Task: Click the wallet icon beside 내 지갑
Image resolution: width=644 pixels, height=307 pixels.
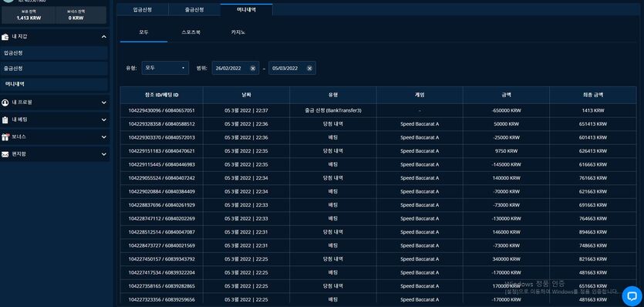Action: 5,37
